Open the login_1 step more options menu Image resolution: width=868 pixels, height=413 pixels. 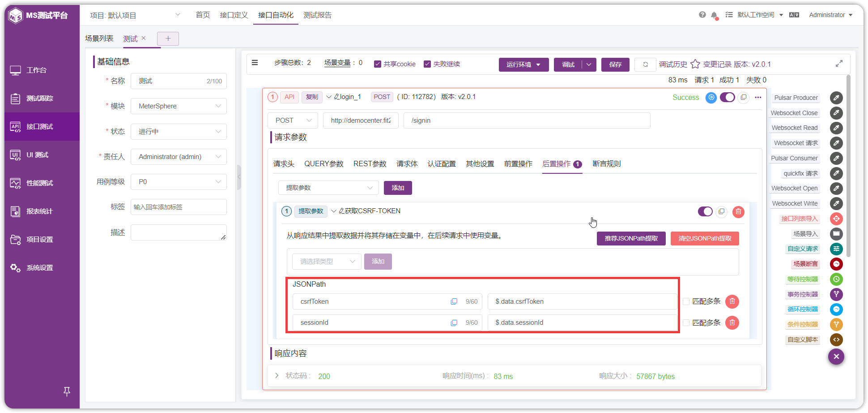pos(758,97)
